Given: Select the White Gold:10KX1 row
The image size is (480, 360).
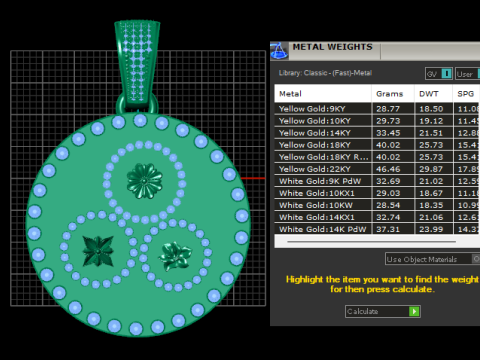Looking at the screenshot, I should (x=377, y=193).
